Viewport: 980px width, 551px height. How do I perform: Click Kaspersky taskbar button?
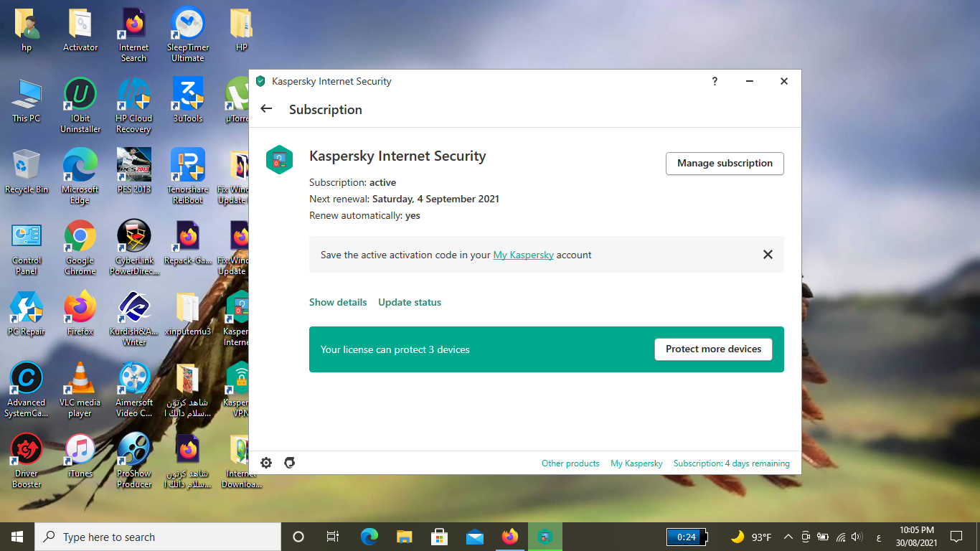click(545, 537)
